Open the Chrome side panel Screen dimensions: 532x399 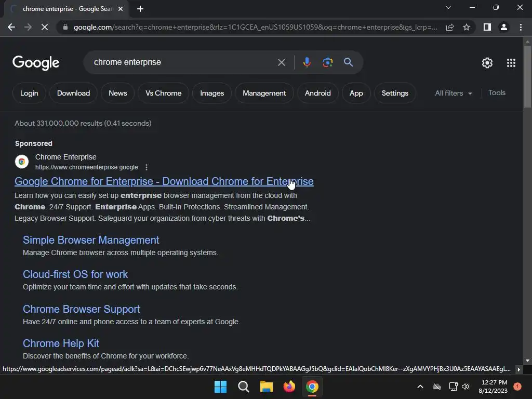point(487,27)
